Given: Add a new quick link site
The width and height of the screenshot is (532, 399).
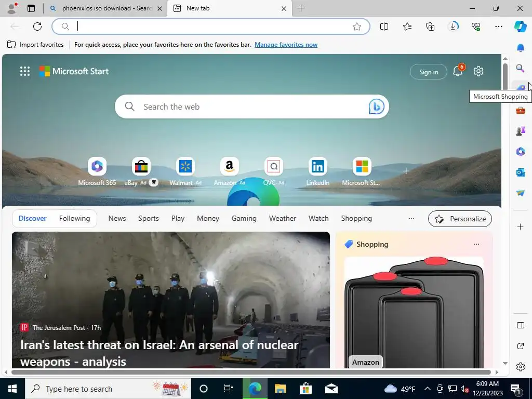Looking at the screenshot, I should coord(406,171).
